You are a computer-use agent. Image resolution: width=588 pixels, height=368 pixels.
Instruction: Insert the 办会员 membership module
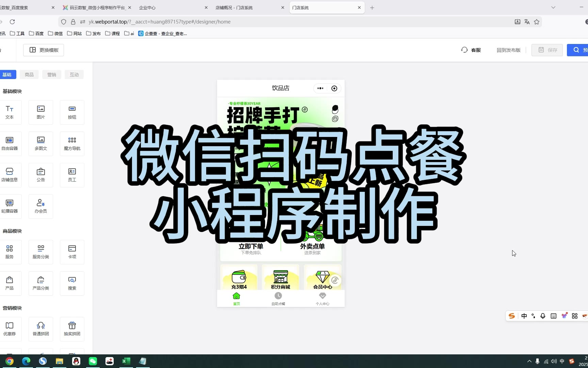pyautogui.click(x=41, y=206)
